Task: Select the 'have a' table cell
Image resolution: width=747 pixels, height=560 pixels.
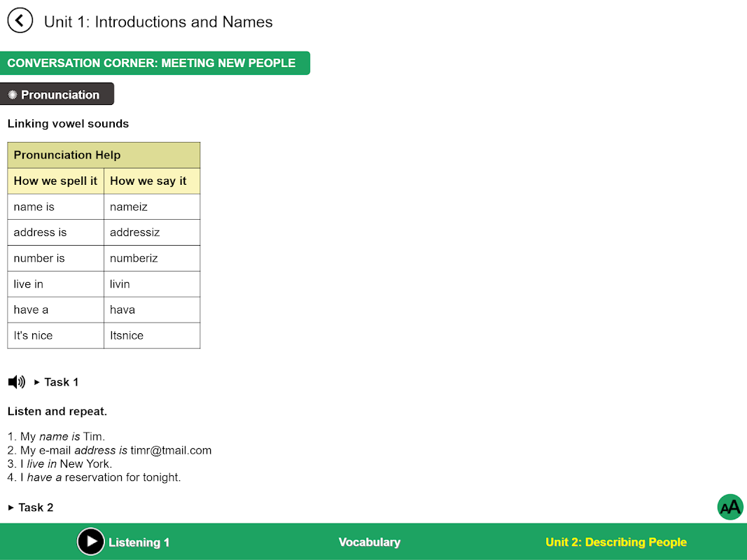Action: (56, 309)
